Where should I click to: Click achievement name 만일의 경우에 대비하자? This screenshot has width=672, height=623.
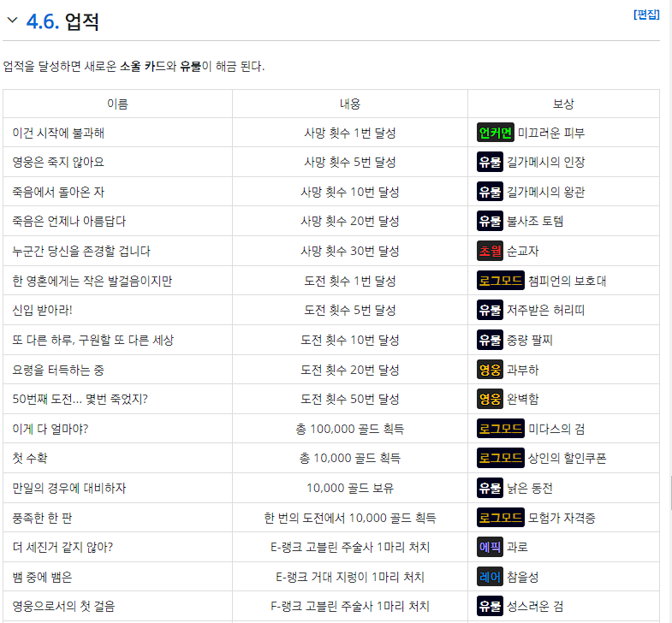tap(69, 489)
